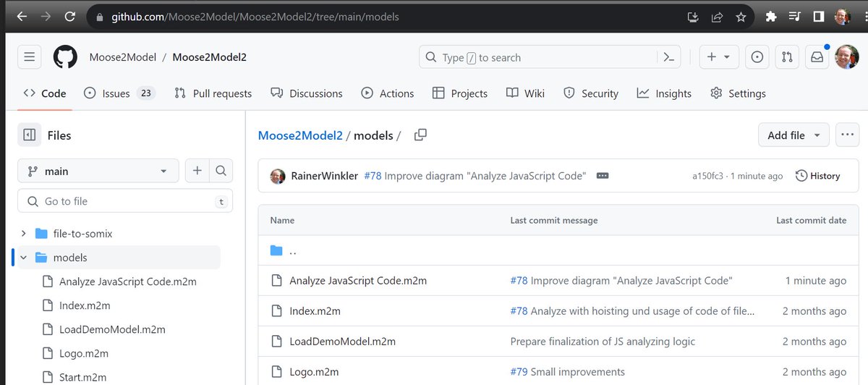Add a file using plus in Files panel

coord(197,172)
